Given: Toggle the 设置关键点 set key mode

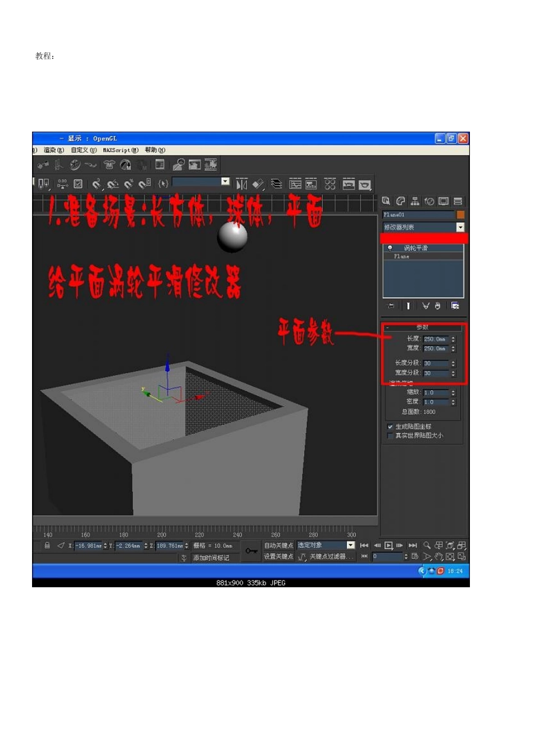Looking at the screenshot, I should pyautogui.click(x=278, y=556).
